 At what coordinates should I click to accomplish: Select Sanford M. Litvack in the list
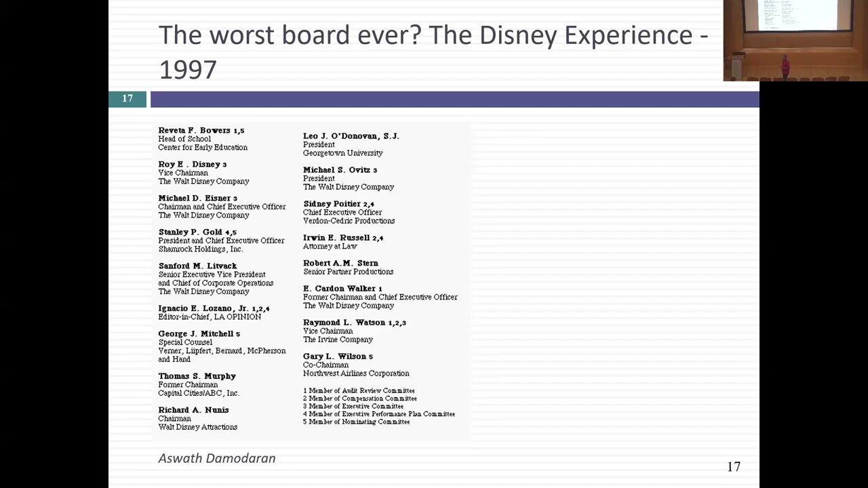tap(197, 266)
